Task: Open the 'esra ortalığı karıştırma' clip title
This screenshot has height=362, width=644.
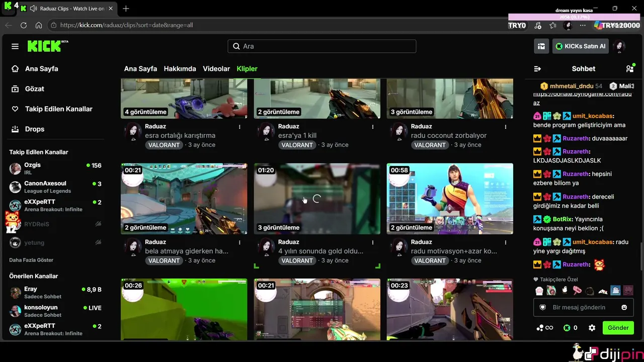Action: coord(180,135)
